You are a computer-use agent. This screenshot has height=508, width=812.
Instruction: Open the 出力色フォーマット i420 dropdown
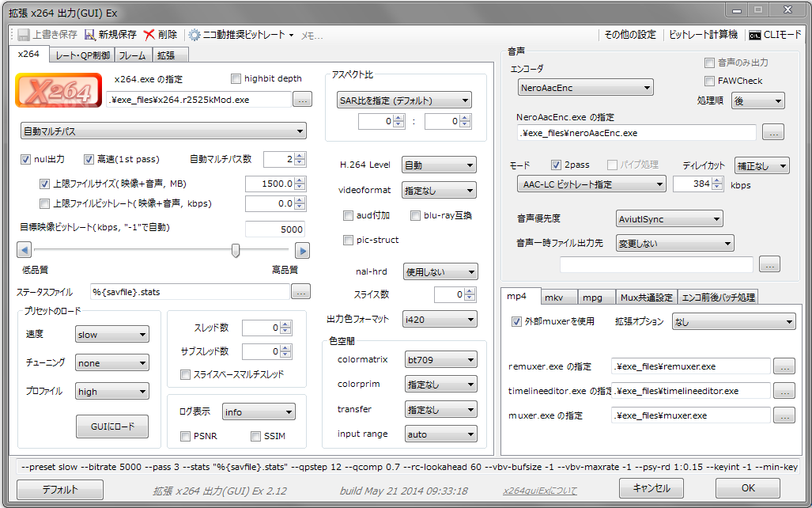[x=440, y=320]
